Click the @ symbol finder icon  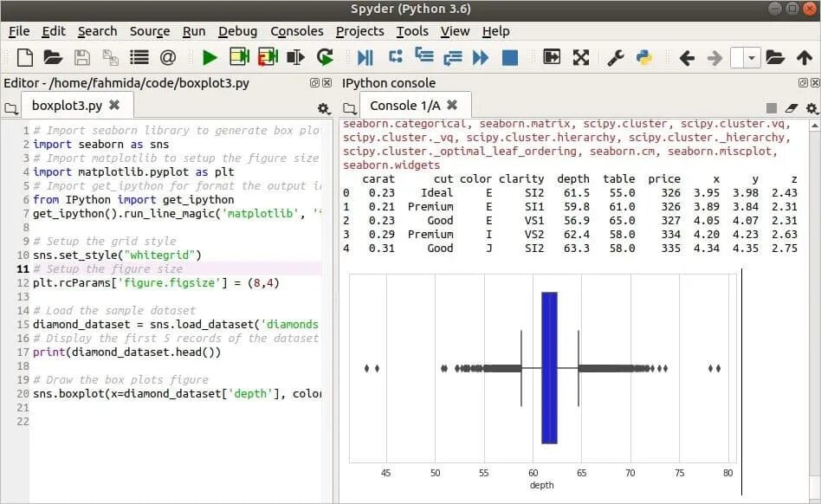[167, 57]
